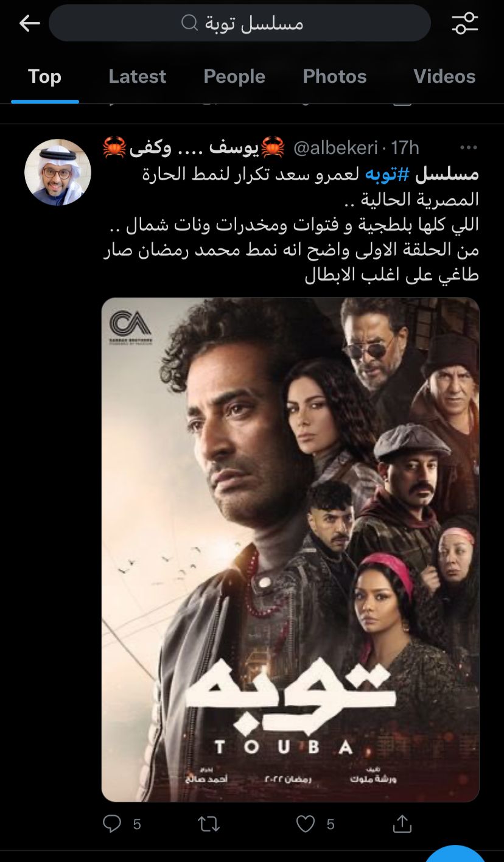Open the tweet text starting with مسلسل
Screen dimensions: 504x862
(291, 225)
